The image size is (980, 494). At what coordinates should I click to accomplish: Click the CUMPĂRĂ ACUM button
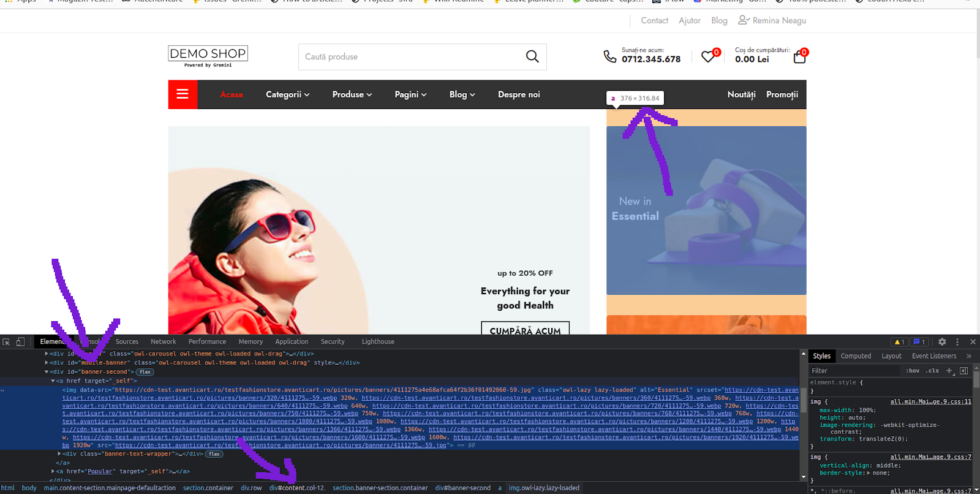[x=525, y=329]
